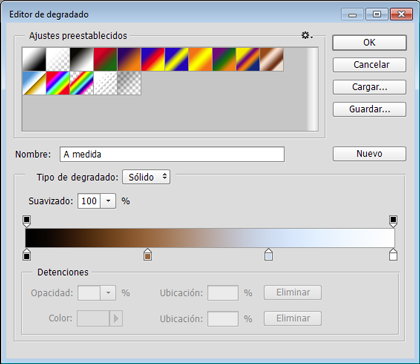Click the right opacity stop above gradient
Screen dimensions: 420x364
point(393,221)
